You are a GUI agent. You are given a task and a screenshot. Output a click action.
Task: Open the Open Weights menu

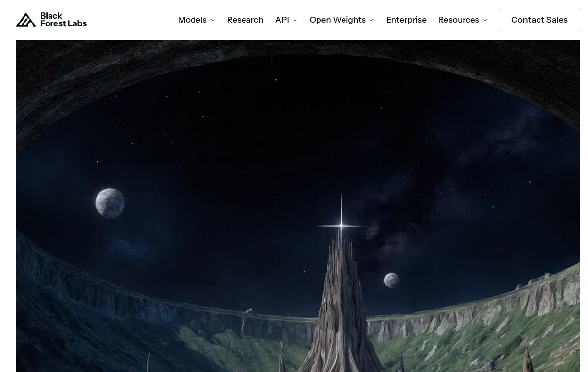pyautogui.click(x=337, y=20)
